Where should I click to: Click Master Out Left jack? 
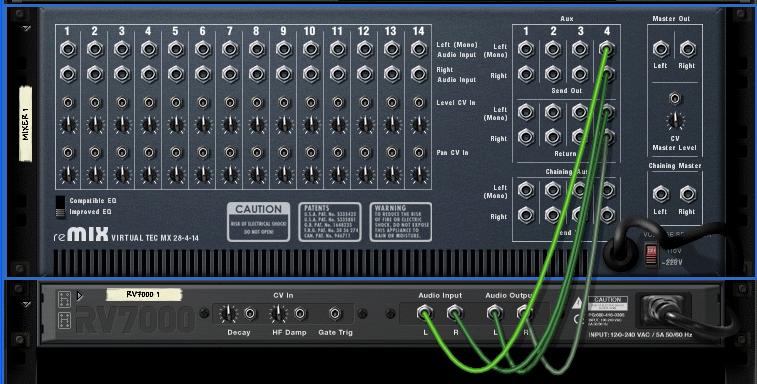[660, 49]
